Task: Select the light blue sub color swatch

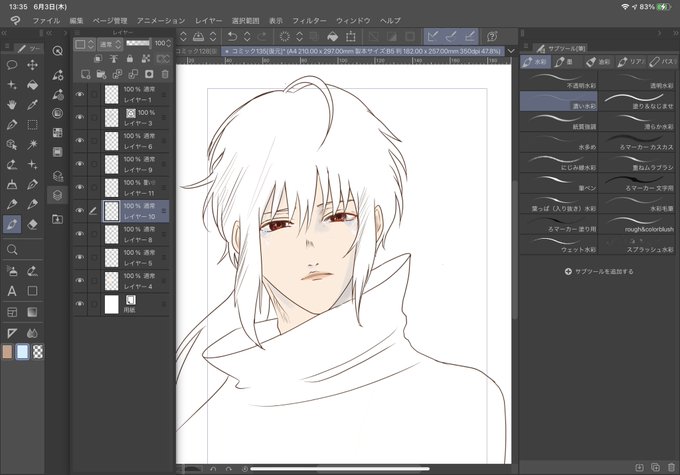Action: 22,352
